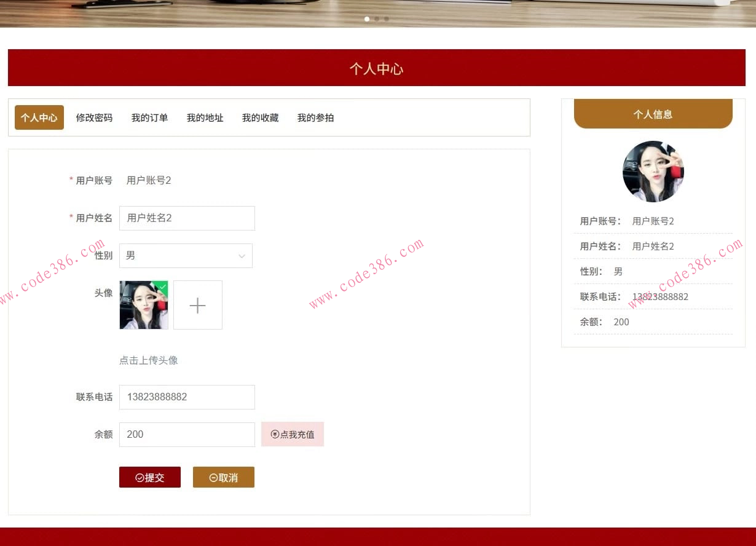Click the recharge icon on 点我充值 button
This screenshot has height=546, width=756.
275,434
